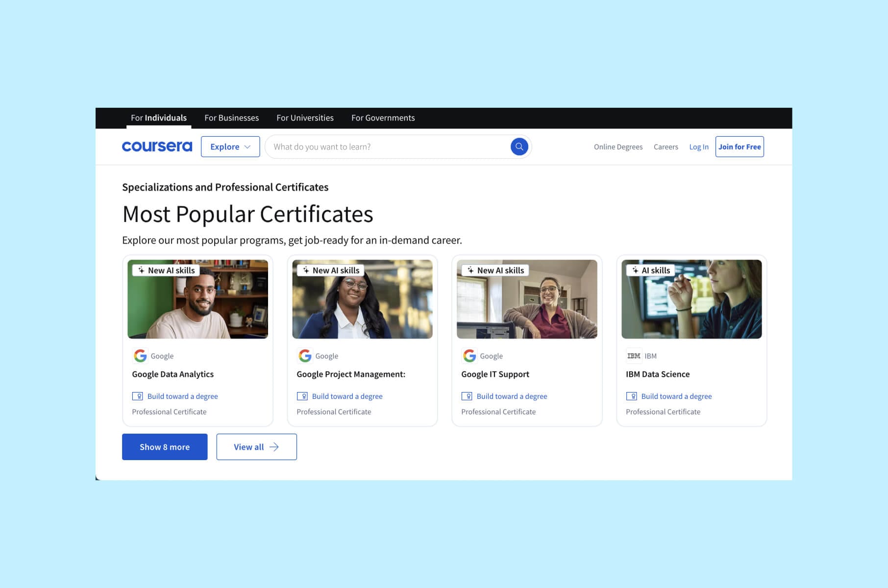Open the Google IT Support title
888x588 pixels.
[x=495, y=374]
